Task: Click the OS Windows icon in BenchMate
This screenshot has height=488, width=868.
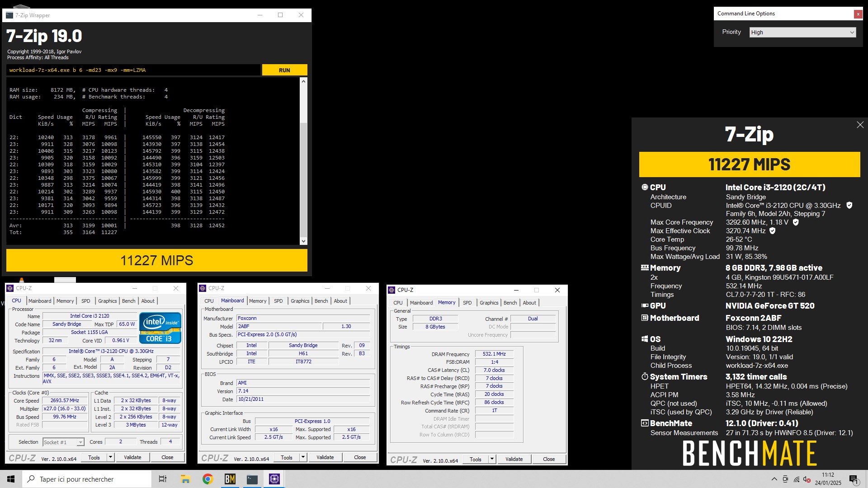Action: click(645, 339)
